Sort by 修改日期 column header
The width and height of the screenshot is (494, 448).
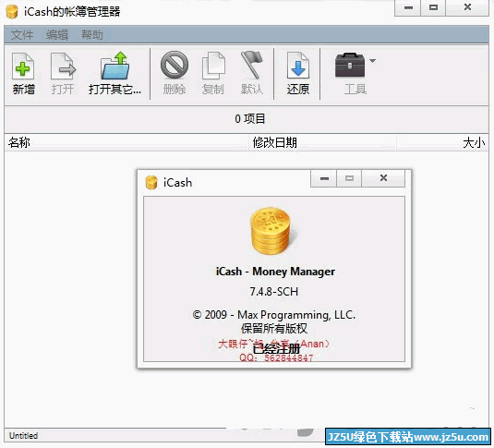point(323,142)
